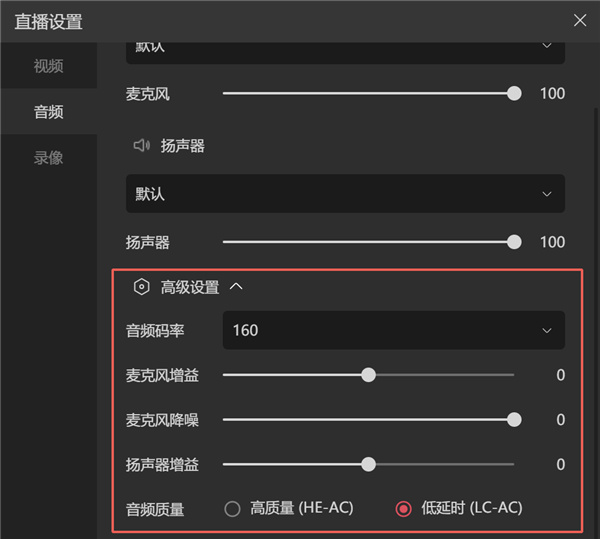Close the 直播设置 dialog
The width and height of the screenshot is (600, 539).
pyautogui.click(x=580, y=20)
